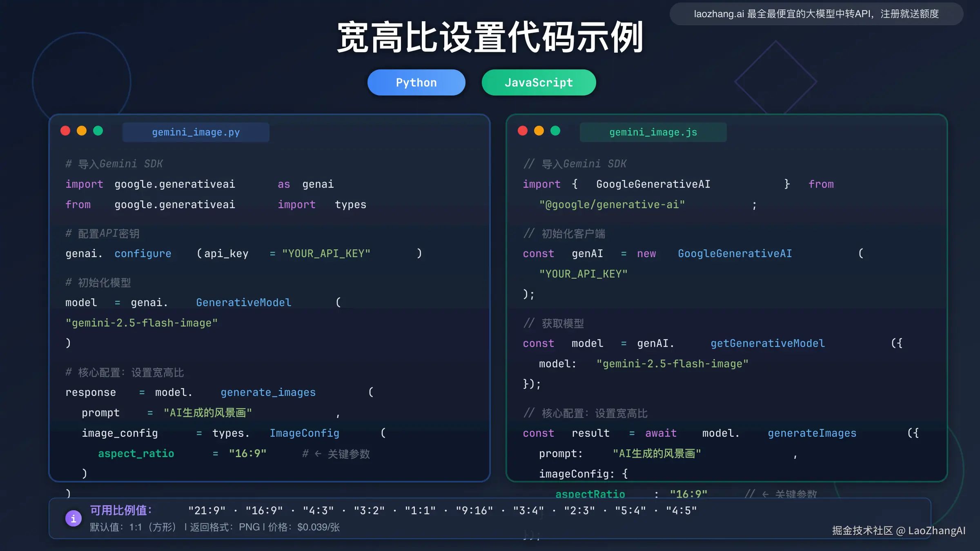Select the aspect_ratio parameter highlighted in green
The width and height of the screenshot is (980, 551).
(136, 453)
